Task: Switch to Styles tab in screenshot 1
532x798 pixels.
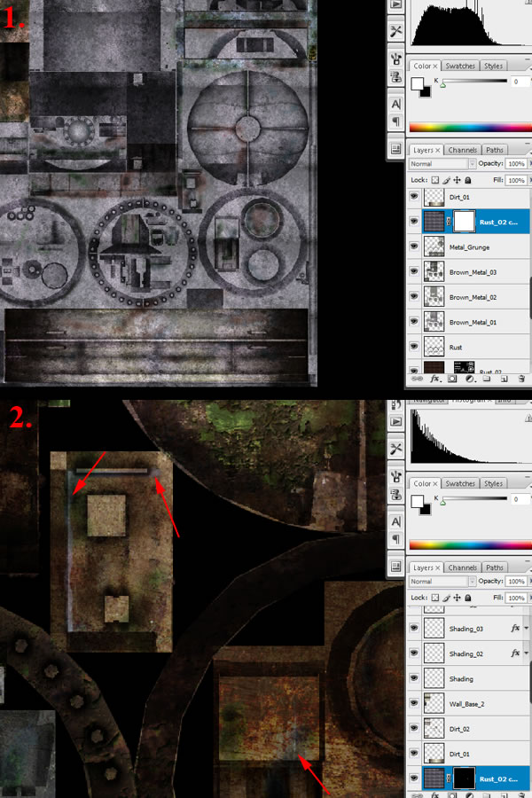Action: [493, 66]
